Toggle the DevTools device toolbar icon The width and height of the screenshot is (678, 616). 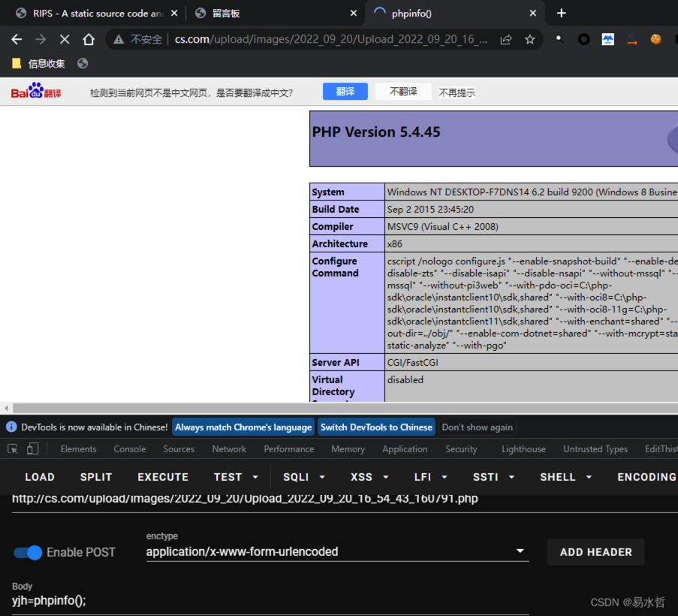pyautogui.click(x=32, y=449)
